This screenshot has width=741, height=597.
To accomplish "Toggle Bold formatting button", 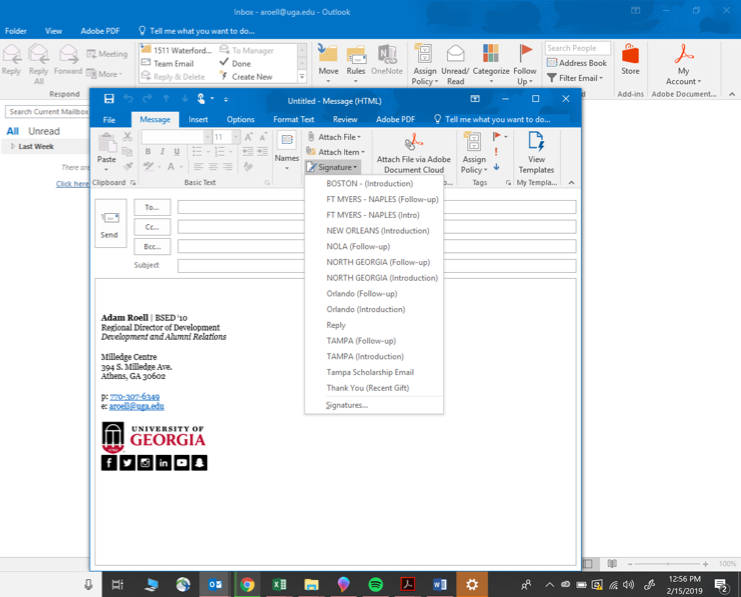I will coord(148,151).
